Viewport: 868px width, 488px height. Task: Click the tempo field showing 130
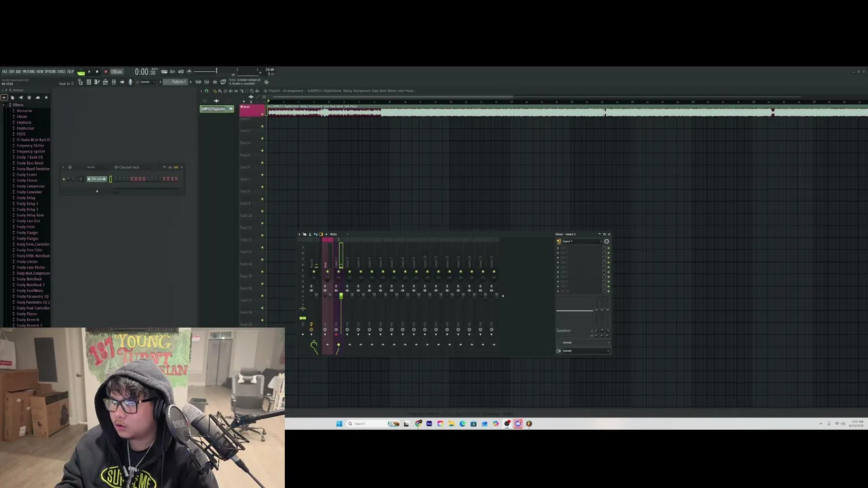click(x=117, y=72)
